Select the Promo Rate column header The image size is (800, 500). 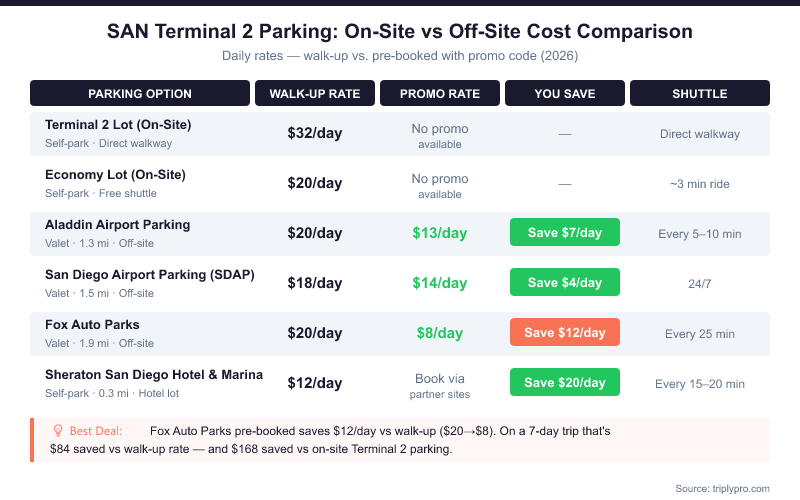pyautogui.click(x=440, y=94)
